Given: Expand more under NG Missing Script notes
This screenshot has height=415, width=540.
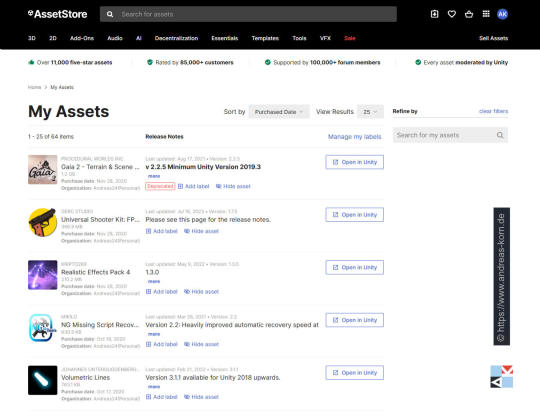Looking at the screenshot, I should click(x=154, y=334).
